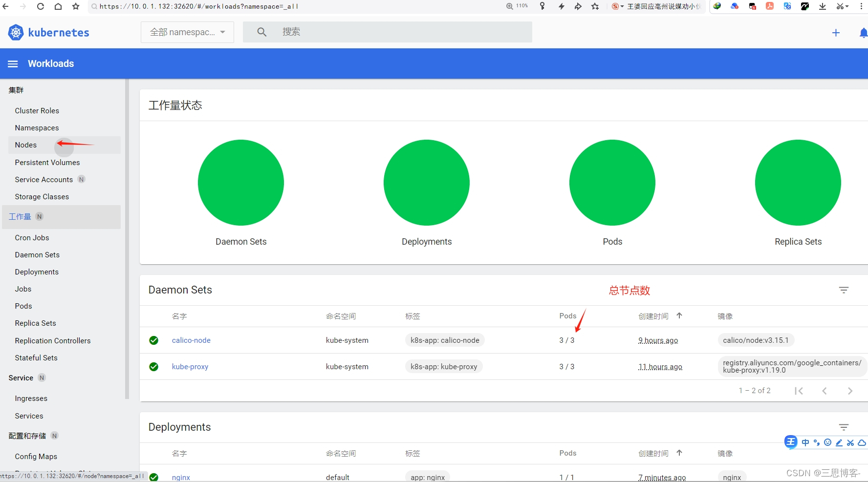The height and width of the screenshot is (482, 868).
Task: Go to previous page of Daemon Sets
Action: pyautogui.click(x=825, y=391)
